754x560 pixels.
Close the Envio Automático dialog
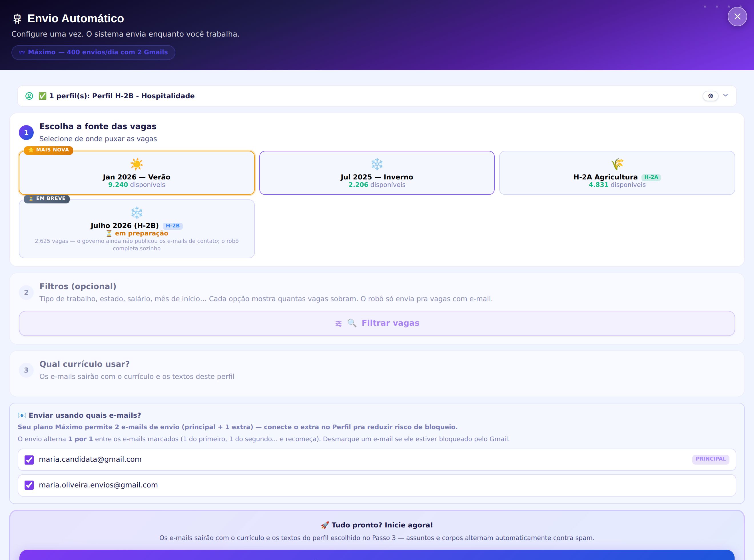(737, 17)
